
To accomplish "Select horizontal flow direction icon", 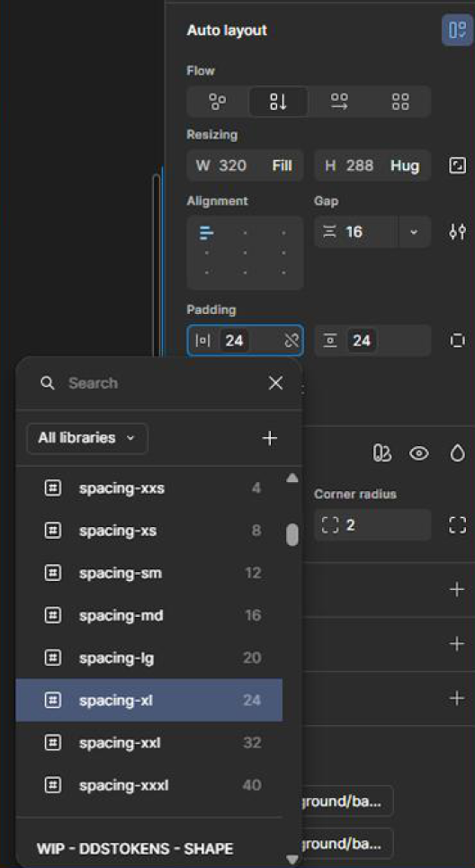I will [339, 102].
